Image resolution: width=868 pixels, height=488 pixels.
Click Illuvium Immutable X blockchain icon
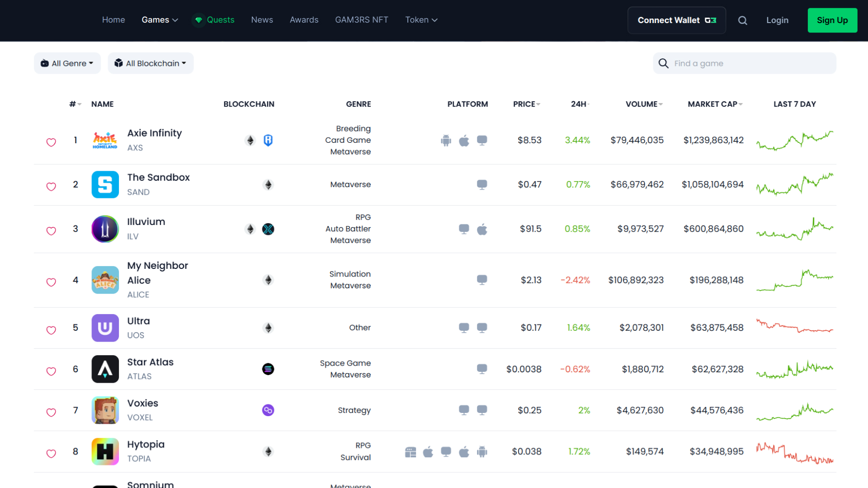[268, 229]
